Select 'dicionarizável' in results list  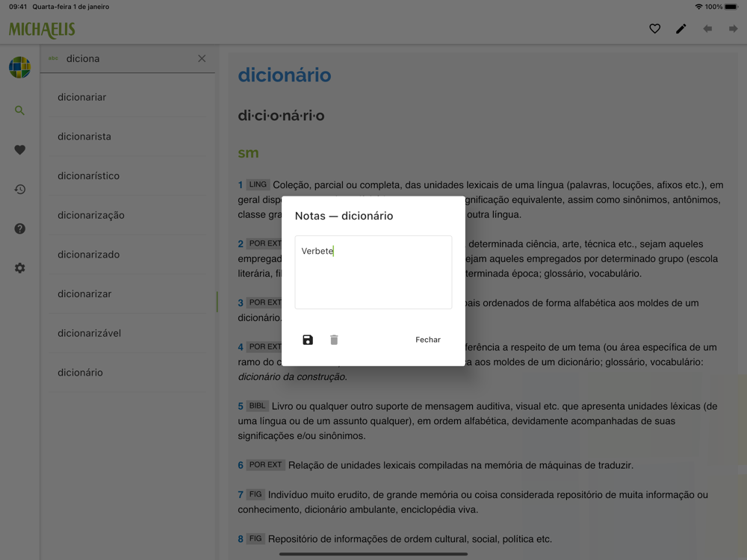click(x=128, y=333)
